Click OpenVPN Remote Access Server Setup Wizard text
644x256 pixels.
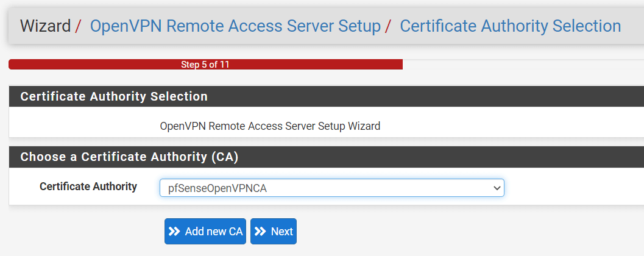tap(271, 126)
